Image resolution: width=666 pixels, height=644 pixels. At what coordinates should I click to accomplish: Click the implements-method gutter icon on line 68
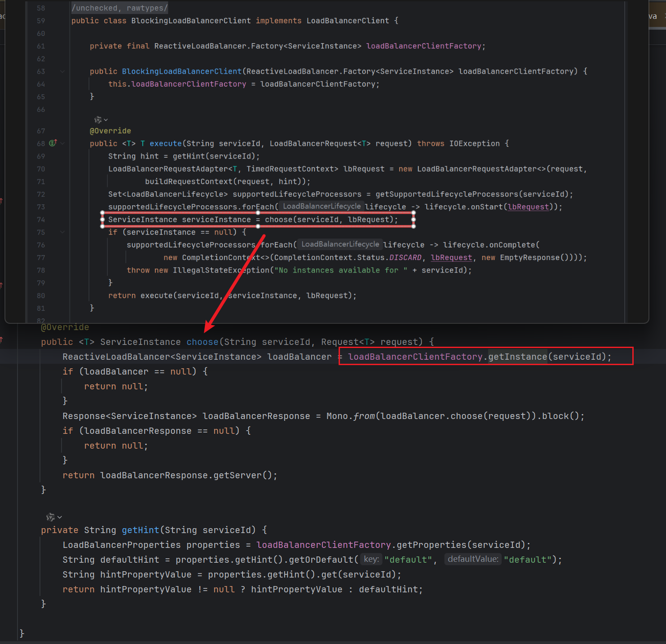[x=53, y=143]
